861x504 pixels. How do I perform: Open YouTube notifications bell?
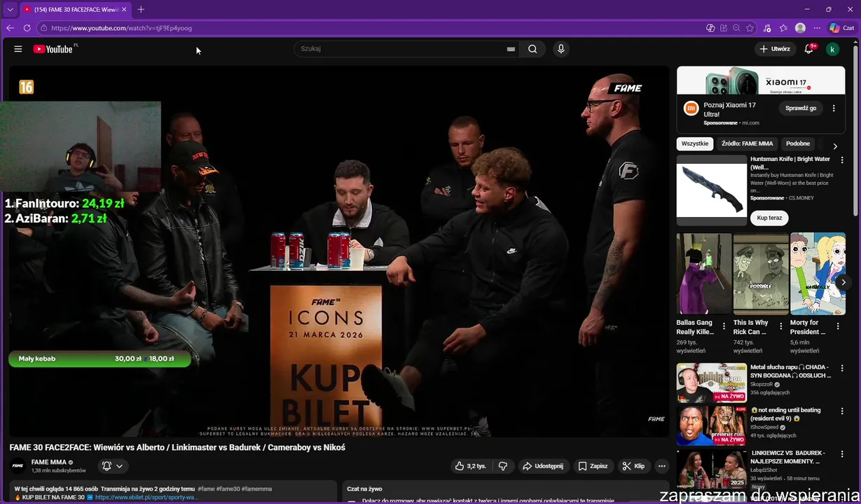809,49
